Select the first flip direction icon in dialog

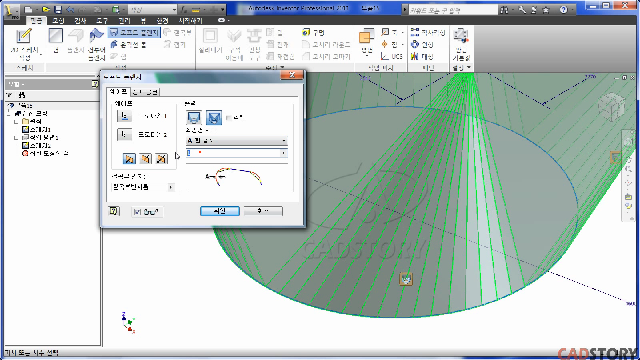(x=129, y=158)
